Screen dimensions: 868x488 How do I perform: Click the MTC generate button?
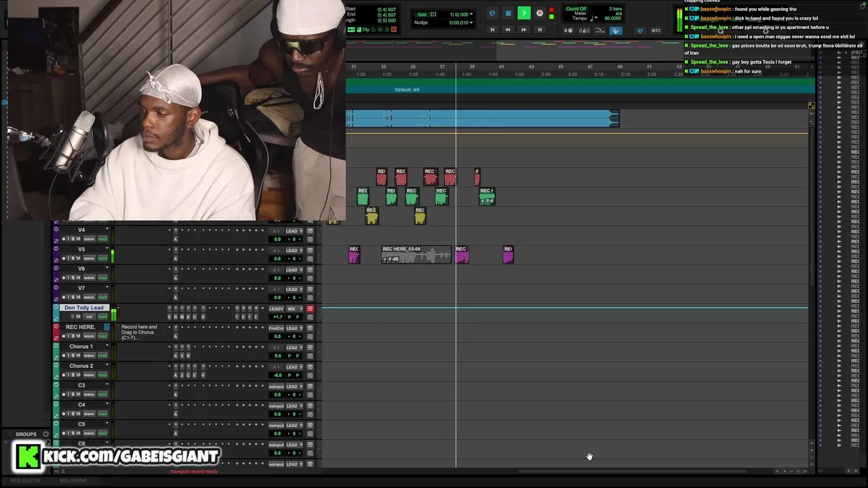(656, 30)
